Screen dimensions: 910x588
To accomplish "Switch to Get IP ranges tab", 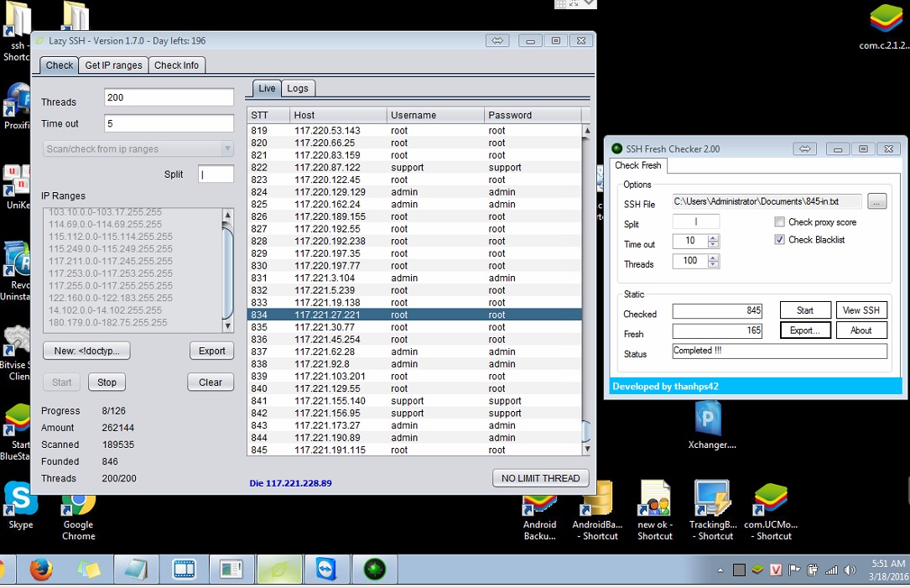I will [x=113, y=65].
